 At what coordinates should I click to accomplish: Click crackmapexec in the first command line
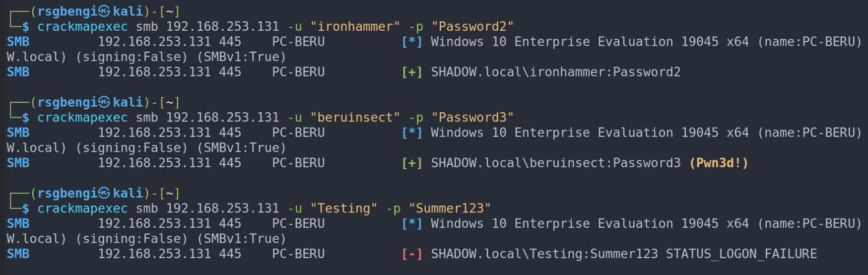(x=82, y=27)
